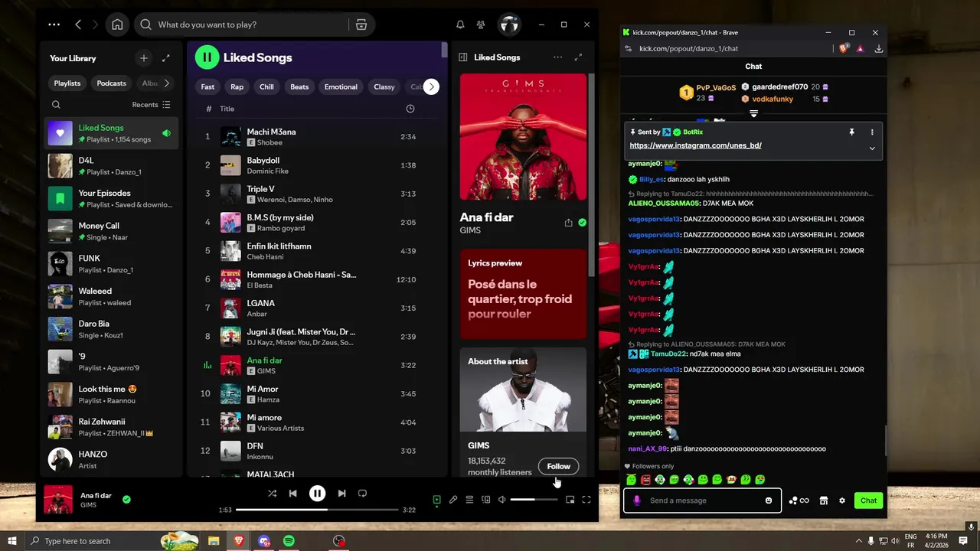This screenshot has height=551, width=980.
Task: Expand the Now Playing panel
Action: tap(578, 57)
